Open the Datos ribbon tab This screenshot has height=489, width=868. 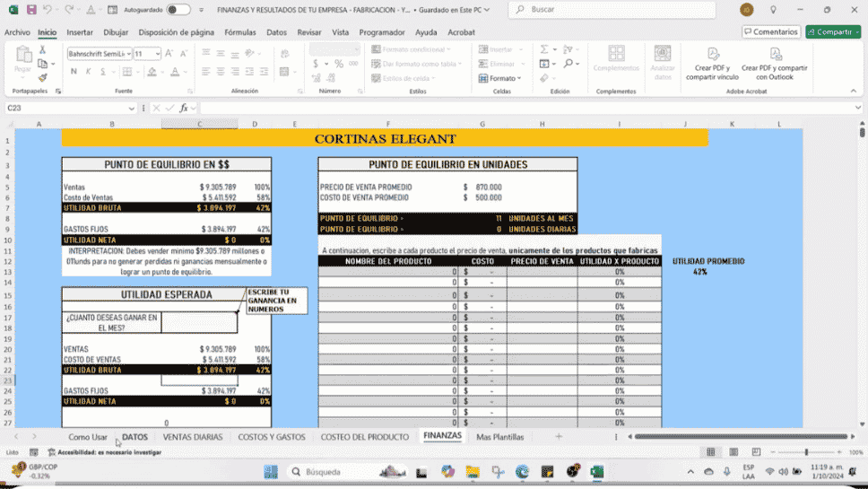click(276, 32)
